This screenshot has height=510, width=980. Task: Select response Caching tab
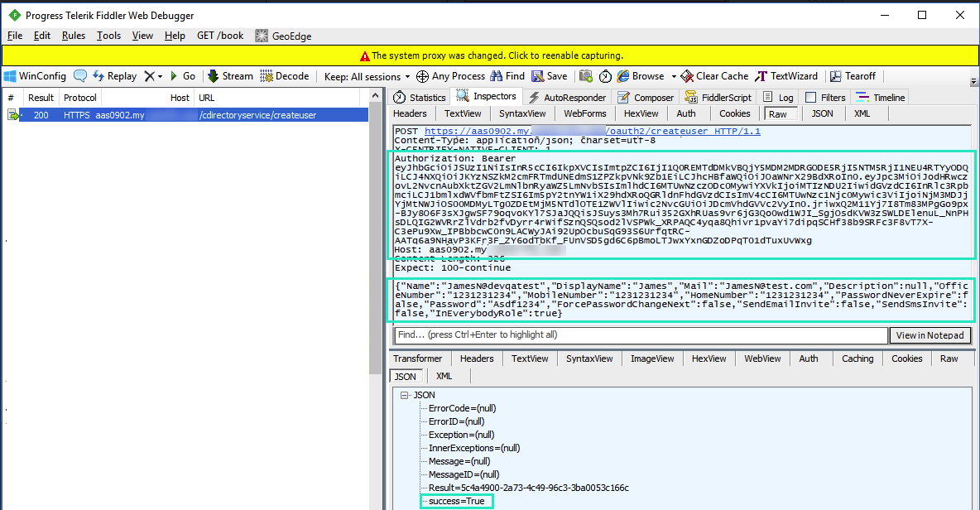coord(857,358)
